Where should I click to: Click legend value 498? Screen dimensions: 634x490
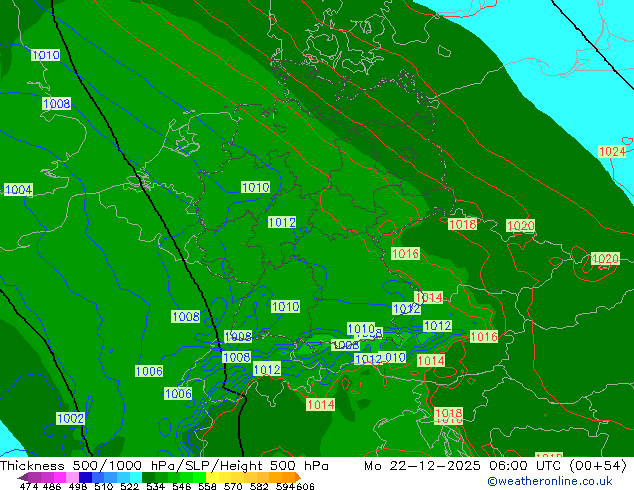click(78, 486)
